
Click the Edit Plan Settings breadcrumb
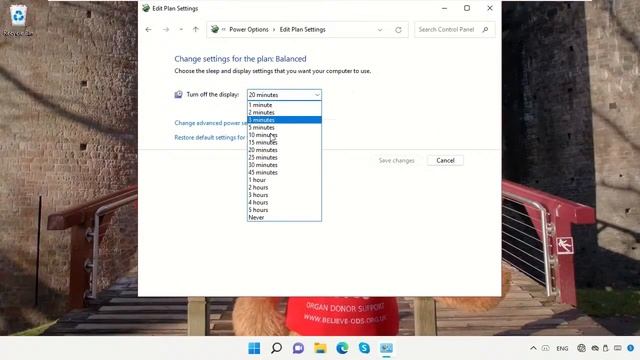coord(302,29)
